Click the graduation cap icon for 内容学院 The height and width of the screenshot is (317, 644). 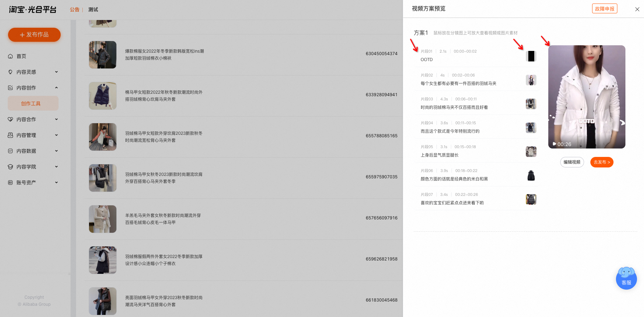[x=10, y=167]
